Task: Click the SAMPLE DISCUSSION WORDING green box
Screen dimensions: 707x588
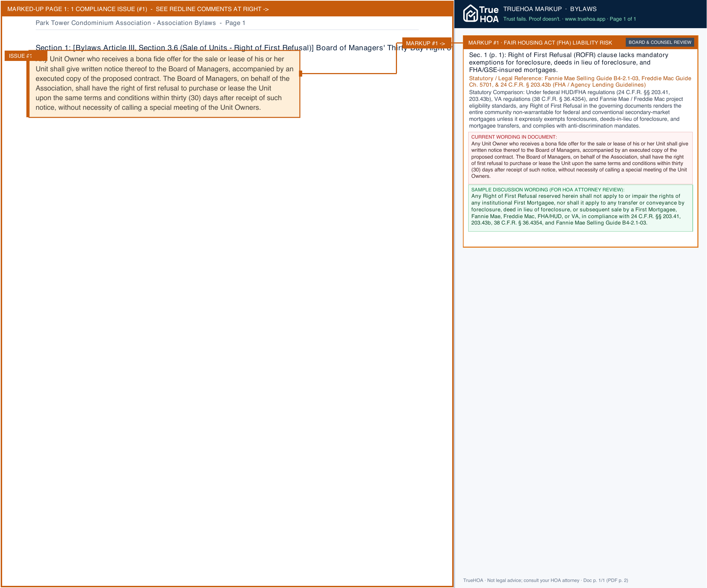Action: (580, 208)
